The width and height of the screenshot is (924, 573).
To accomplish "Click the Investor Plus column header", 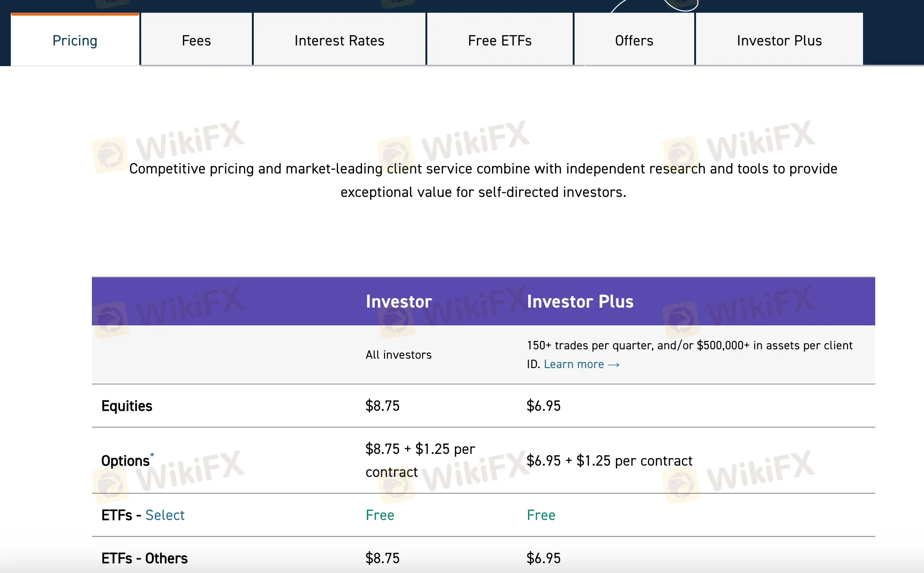I will 580,302.
